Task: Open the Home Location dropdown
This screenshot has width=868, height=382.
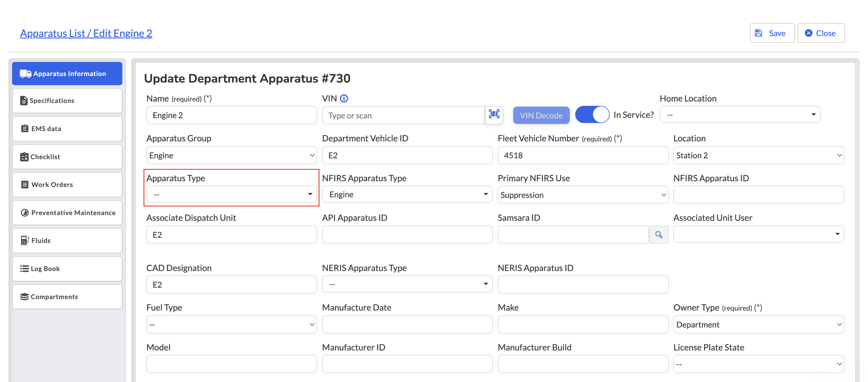Action: point(740,115)
